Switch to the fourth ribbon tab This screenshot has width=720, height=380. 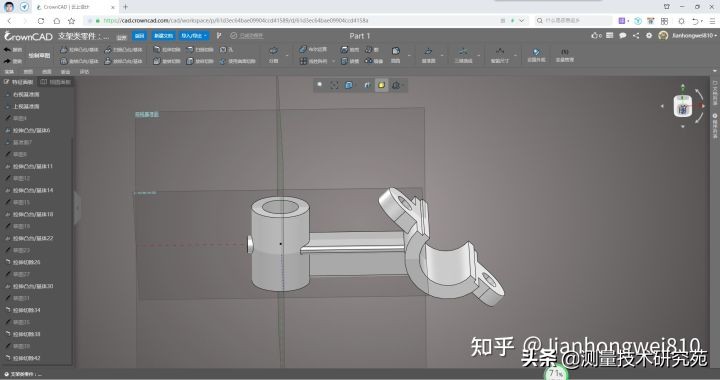[66, 72]
